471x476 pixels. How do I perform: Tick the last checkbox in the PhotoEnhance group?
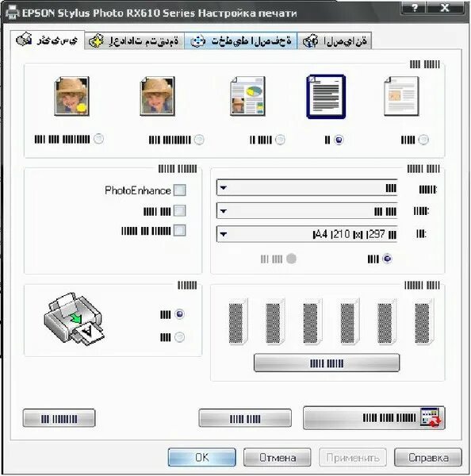tap(180, 230)
